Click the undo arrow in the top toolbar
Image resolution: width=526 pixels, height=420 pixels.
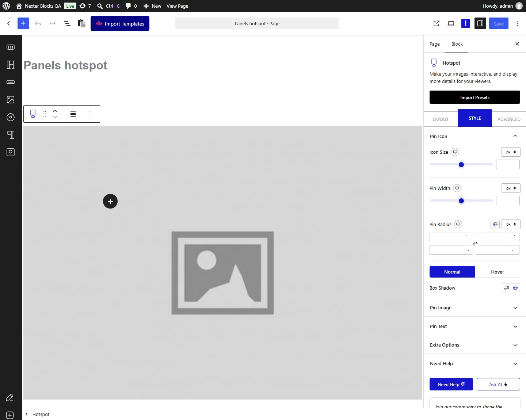[x=38, y=23]
